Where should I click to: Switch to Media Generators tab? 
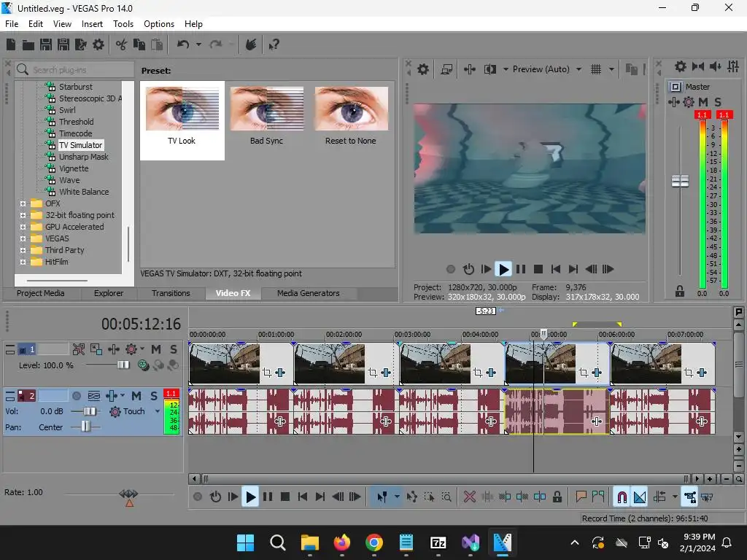[309, 293]
